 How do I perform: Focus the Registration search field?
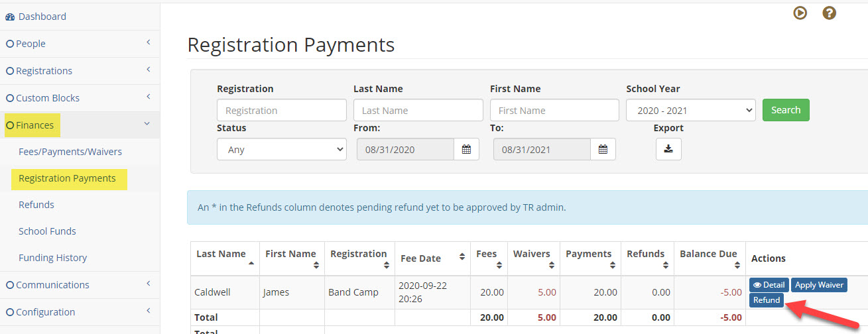coord(282,110)
